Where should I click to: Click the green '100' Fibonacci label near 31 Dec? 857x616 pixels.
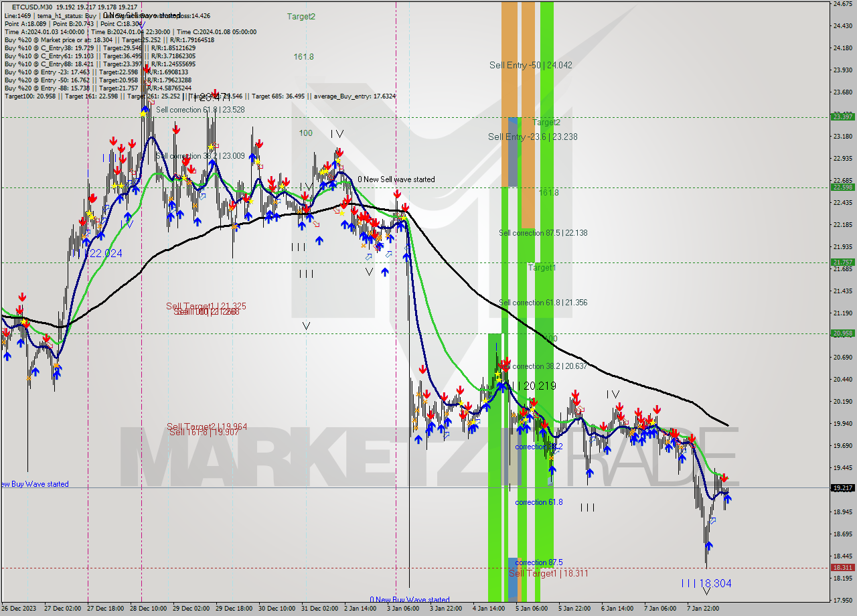click(305, 133)
